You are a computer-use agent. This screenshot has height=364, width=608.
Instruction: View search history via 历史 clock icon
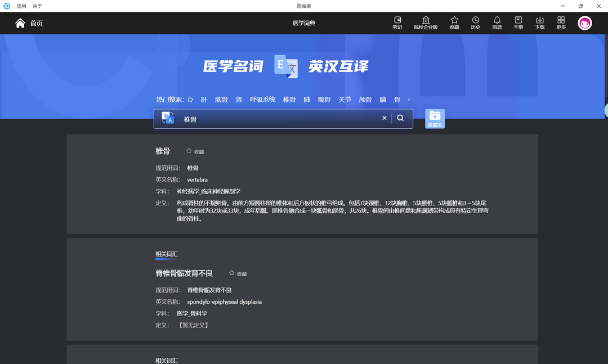click(x=475, y=23)
